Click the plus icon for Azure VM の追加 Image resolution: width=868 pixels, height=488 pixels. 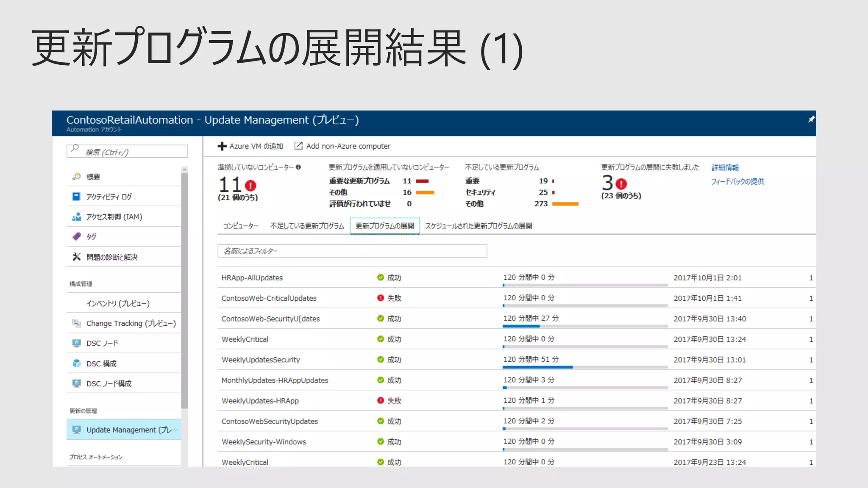click(222, 146)
